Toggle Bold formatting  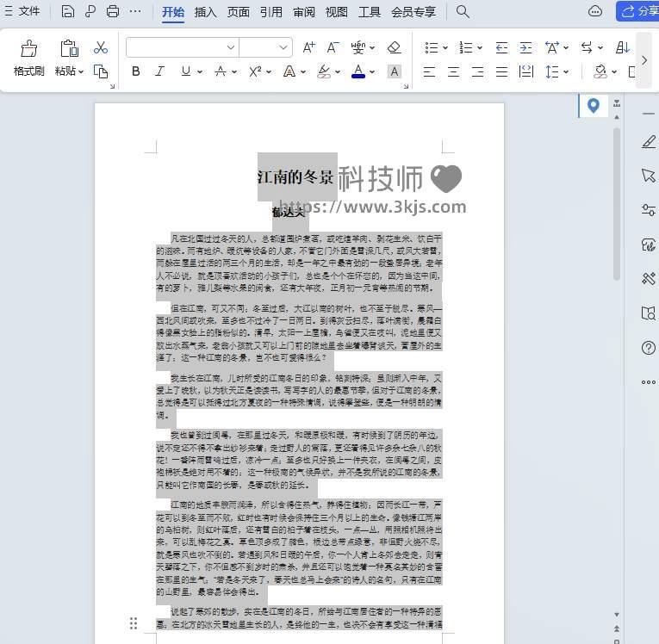click(135, 71)
